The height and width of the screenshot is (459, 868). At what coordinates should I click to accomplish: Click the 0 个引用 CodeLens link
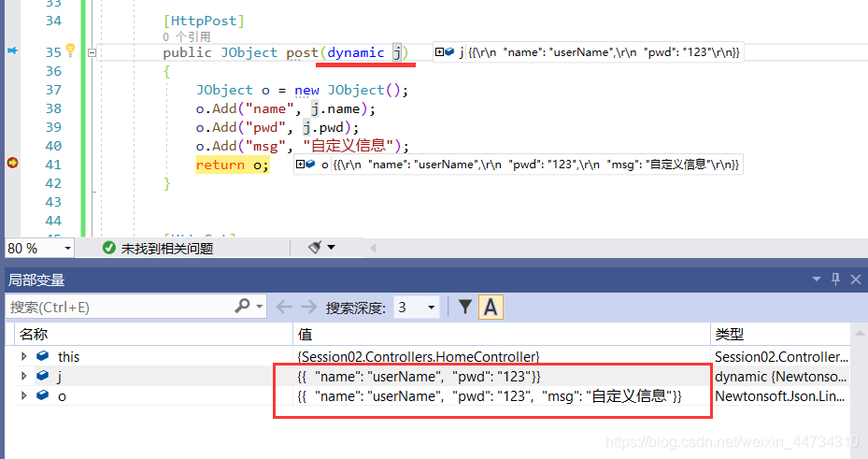coord(187,36)
